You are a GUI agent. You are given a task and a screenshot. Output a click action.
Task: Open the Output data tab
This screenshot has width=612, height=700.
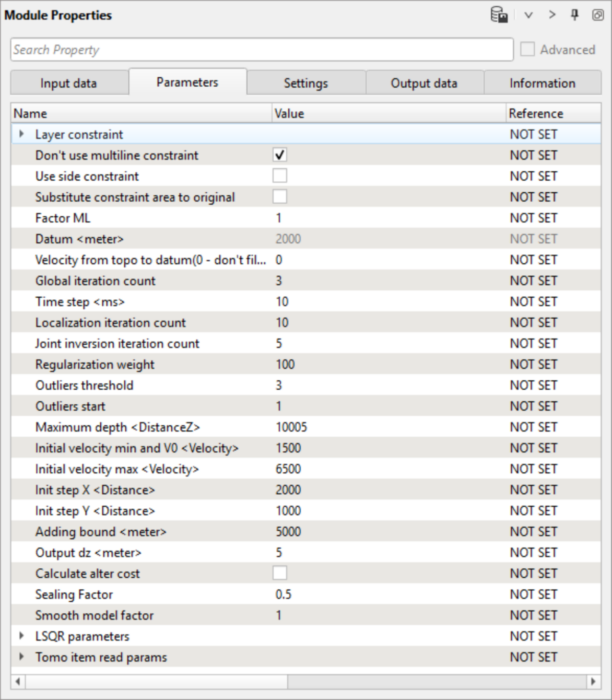pyautogui.click(x=424, y=83)
